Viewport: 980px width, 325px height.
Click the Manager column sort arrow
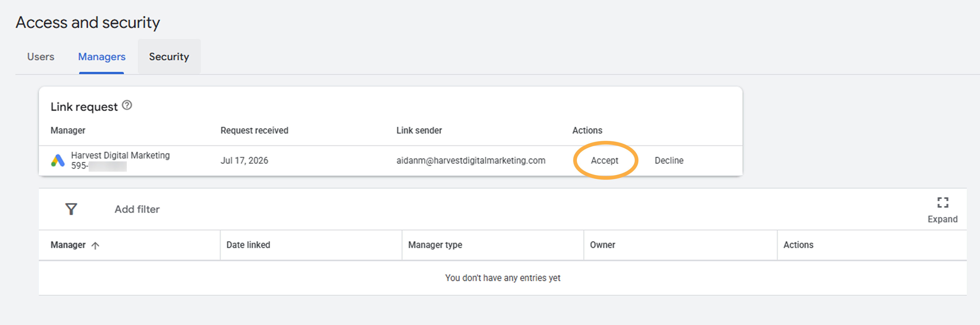95,245
